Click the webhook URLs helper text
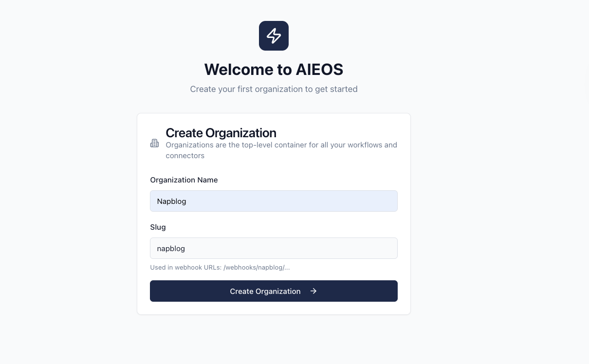 220,267
